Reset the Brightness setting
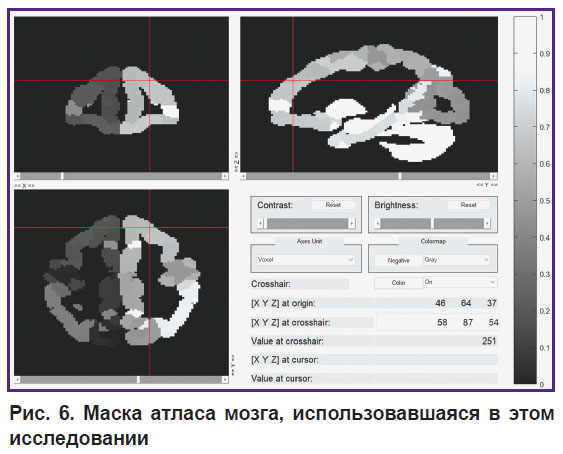 click(469, 205)
